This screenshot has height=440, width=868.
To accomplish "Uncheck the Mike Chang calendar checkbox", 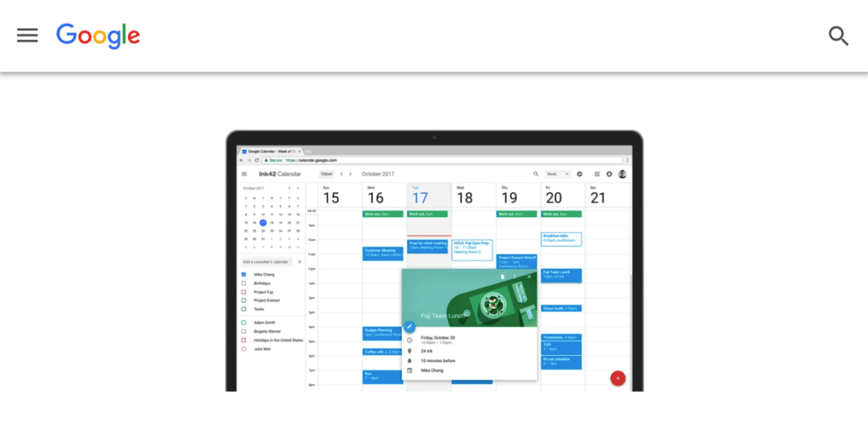I will 243,275.
